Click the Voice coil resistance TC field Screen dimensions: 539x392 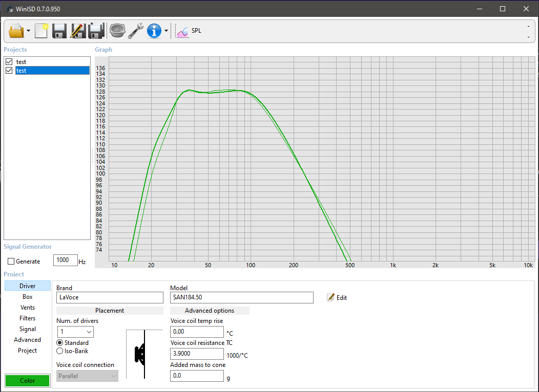tap(197, 354)
